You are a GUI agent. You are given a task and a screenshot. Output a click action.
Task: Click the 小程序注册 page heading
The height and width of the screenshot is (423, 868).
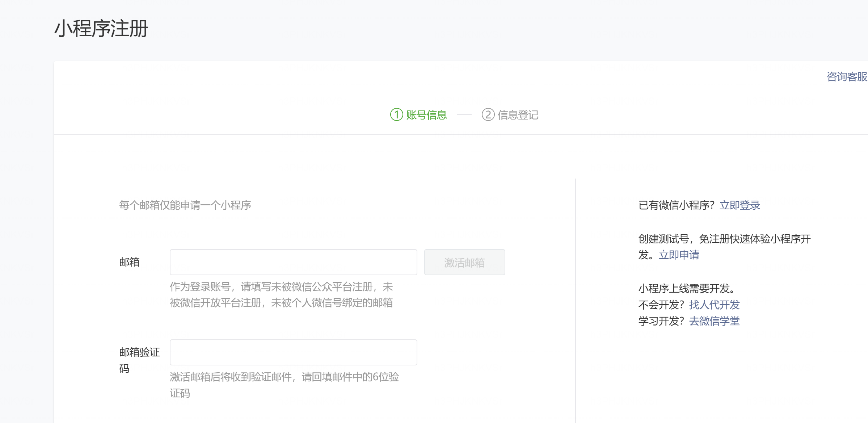[x=101, y=28]
